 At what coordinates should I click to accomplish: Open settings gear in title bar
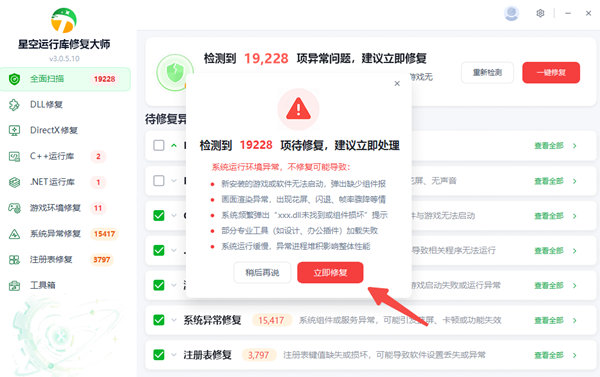click(x=540, y=13)
